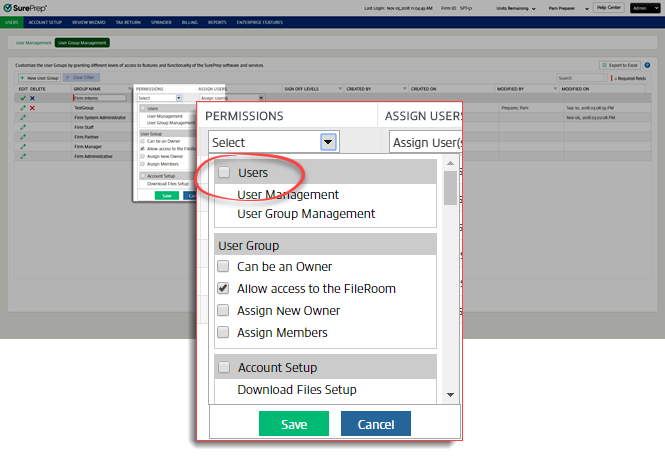Click the permissions list scrollbar down arrow
The height and width of the screenshot is (462, 665).
(x=451, y=394)
